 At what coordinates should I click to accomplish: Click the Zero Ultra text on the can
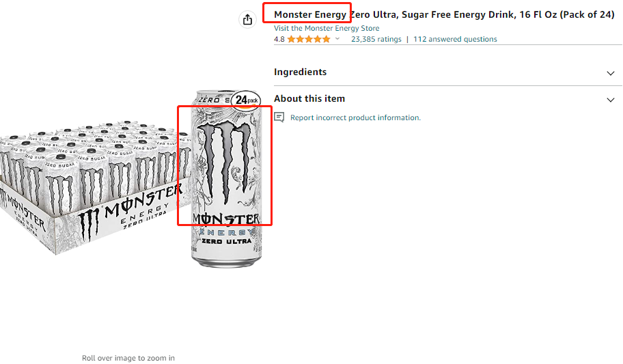227,241
